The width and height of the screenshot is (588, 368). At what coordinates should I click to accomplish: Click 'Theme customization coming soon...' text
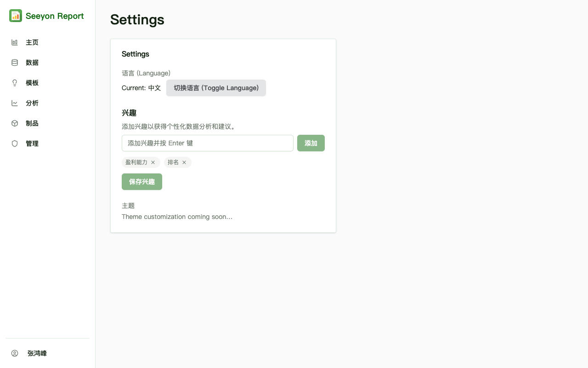click(177, 217)
